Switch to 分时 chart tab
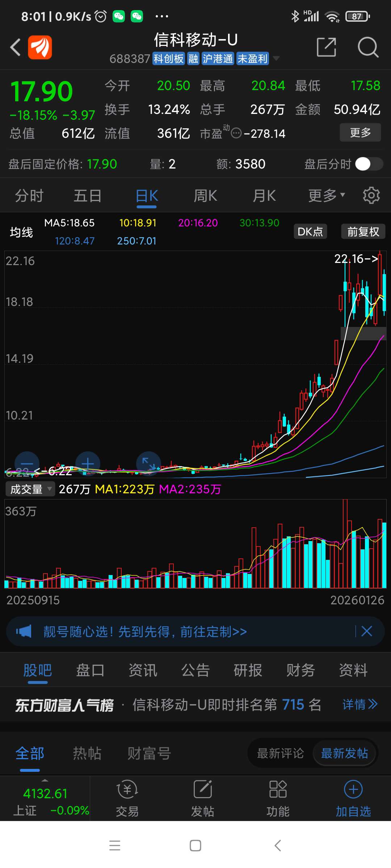 coord(29,196)
